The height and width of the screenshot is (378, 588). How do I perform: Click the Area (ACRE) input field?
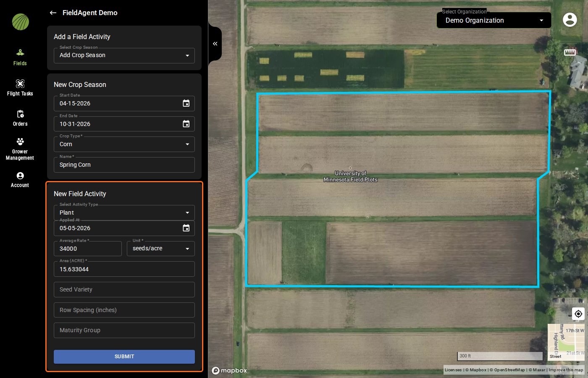coord(124,269)
